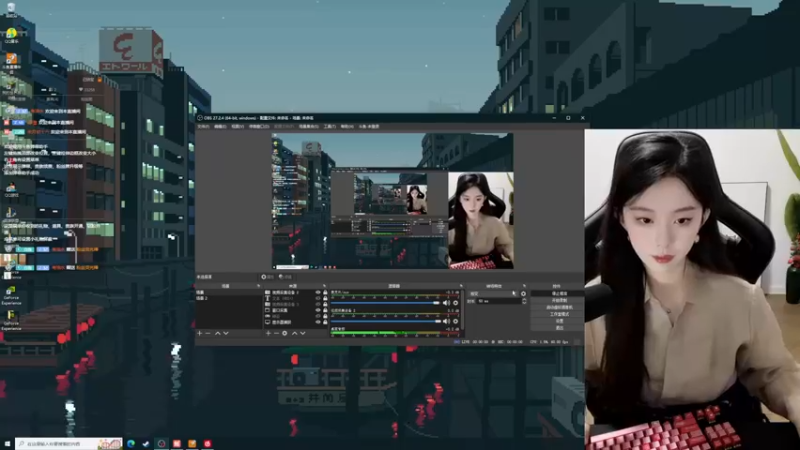The height and width of the screenshot is (450, 800).
Task: Click the 麦克风/Aux volume slider
Action: click(x=385, y=303)
